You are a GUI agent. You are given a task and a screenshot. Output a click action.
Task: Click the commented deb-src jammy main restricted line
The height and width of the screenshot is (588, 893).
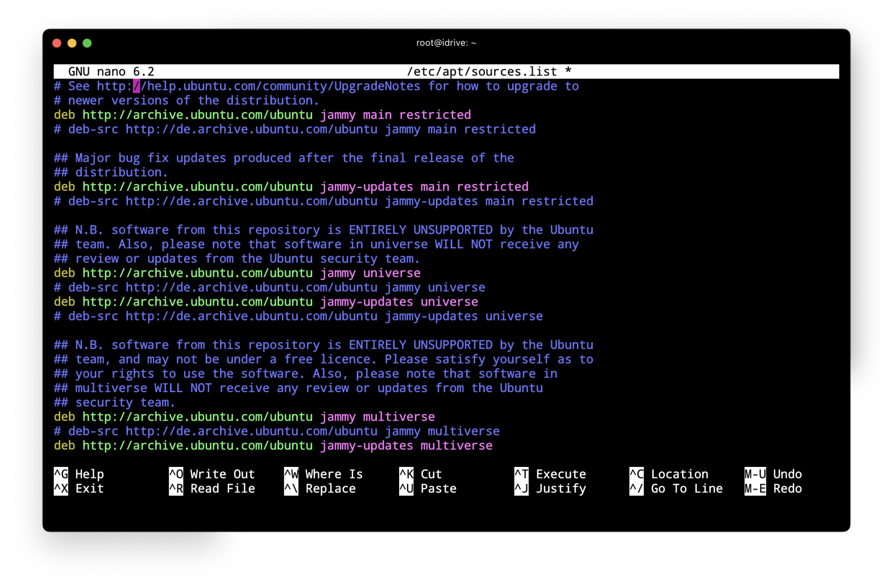click(294, 129)
